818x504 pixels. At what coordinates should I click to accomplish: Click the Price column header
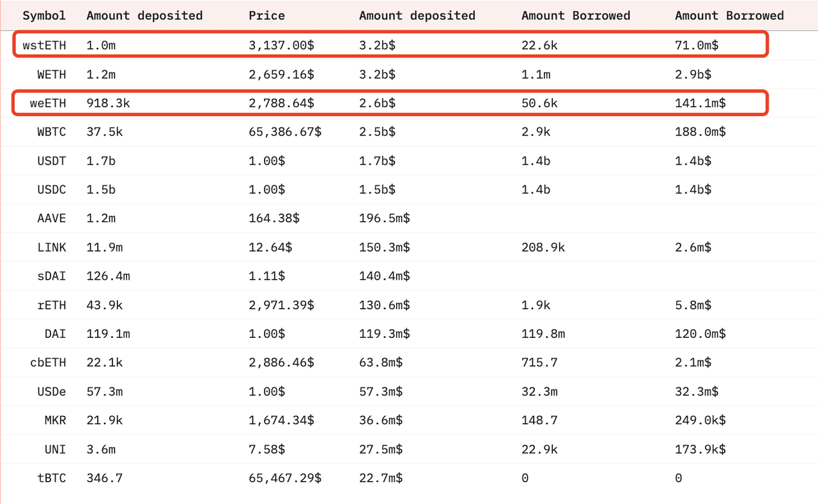click(x=266, y=15)
